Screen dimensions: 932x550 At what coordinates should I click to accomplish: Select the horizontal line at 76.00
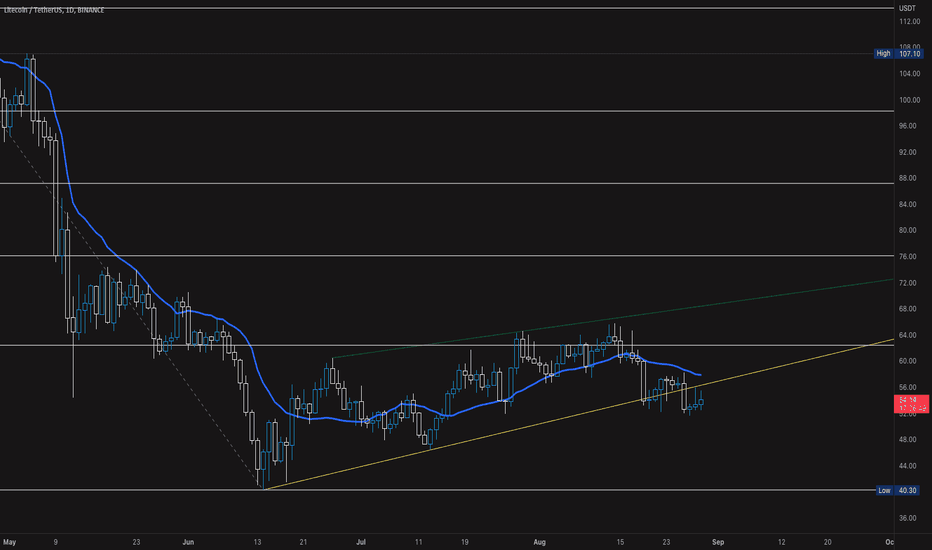point(447,256)
